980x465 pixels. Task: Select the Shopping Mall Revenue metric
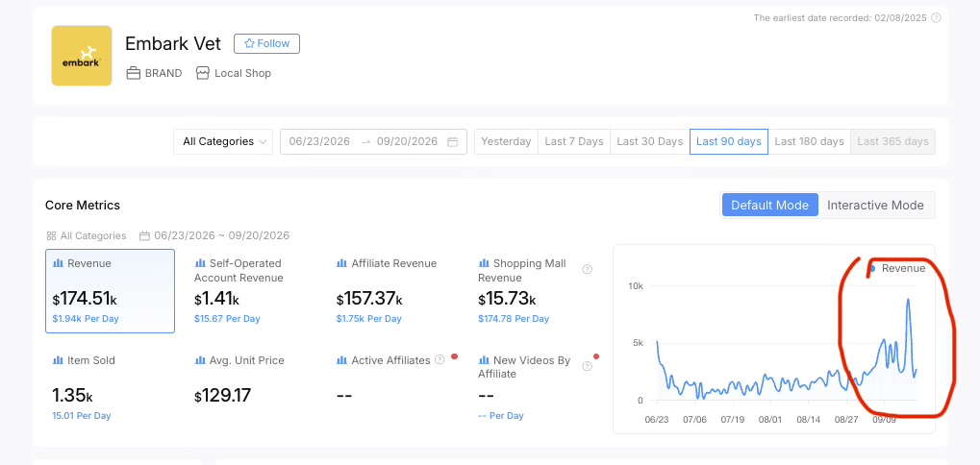tap(537, 291)
